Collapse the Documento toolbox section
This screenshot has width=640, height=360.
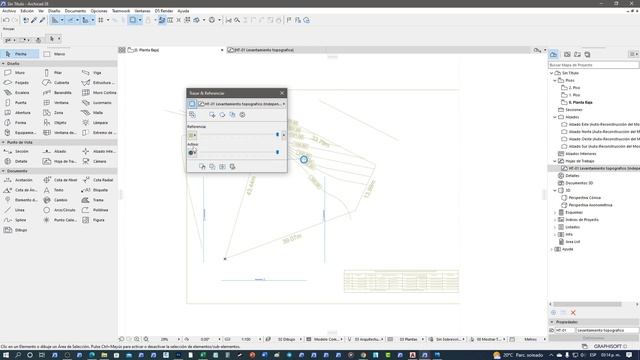click(x=3, y=171)
